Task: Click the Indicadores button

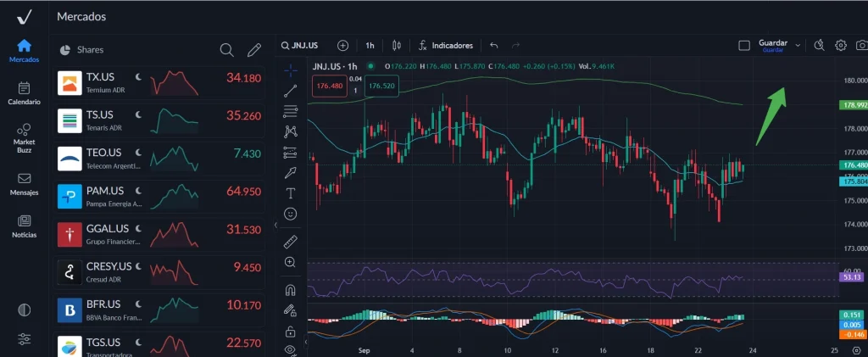Action: 445,45
